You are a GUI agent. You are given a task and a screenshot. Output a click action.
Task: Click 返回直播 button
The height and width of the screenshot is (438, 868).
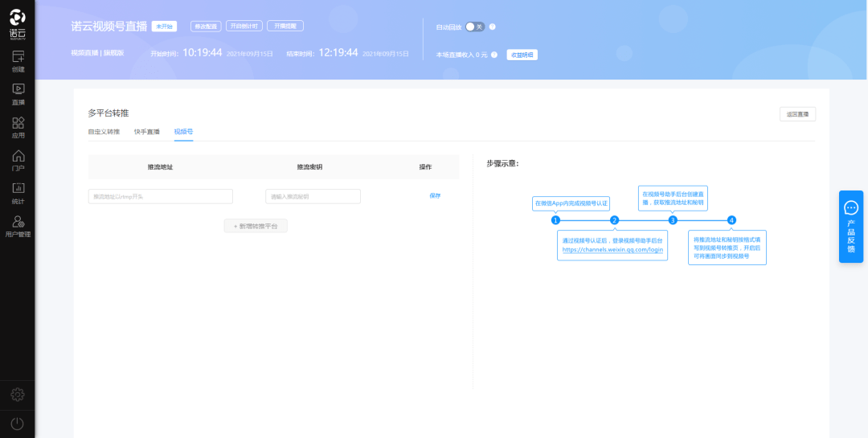tap(797, 115)
